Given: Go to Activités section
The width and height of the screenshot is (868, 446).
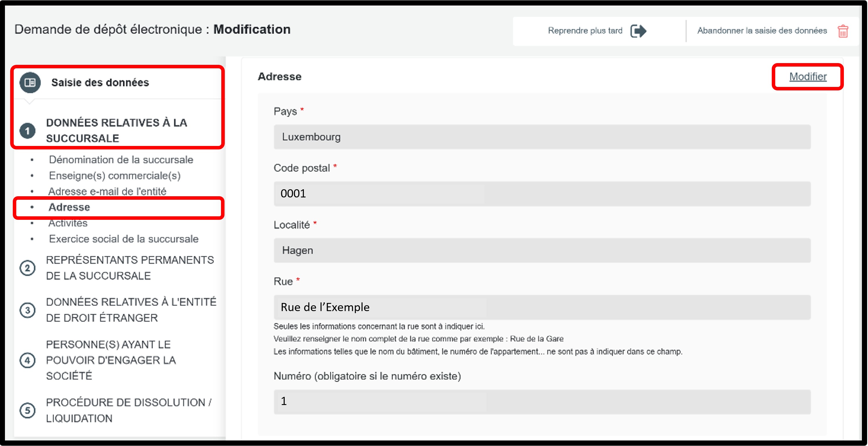Looking at the screenshot, I should 68,223.
